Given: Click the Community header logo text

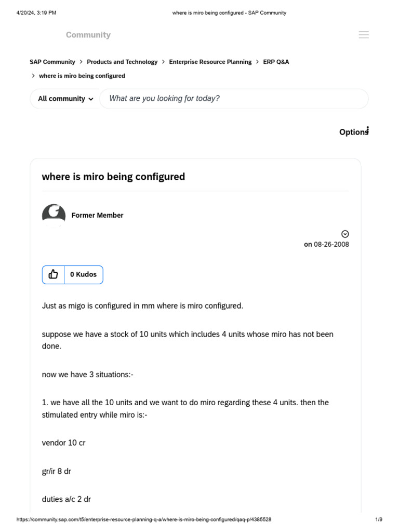Looking at the screenshot, I should pos(88,35).
